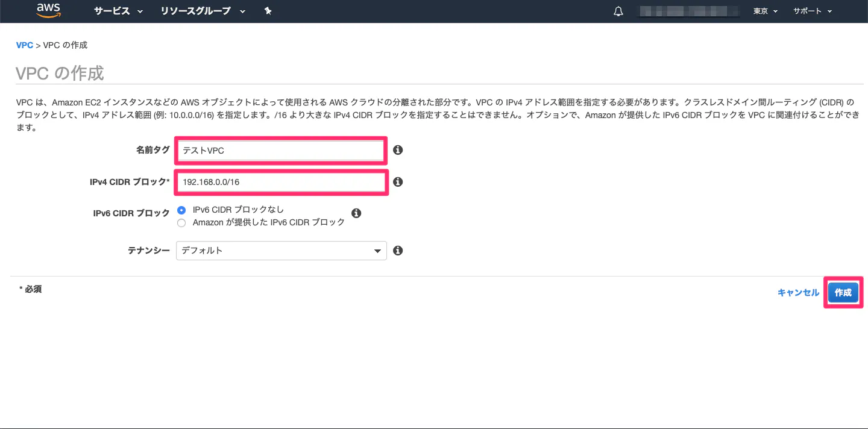Select IPv6 CIDR ブロックなし option

click(x=181, y=210)
